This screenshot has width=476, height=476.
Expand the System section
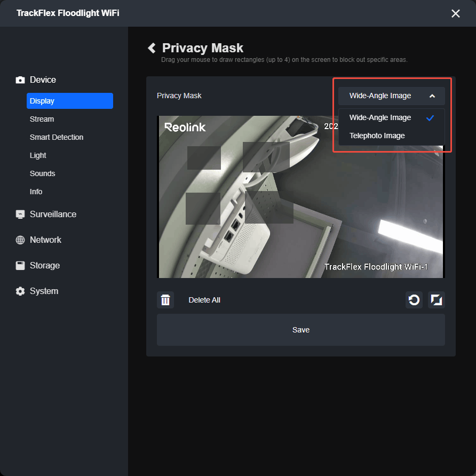tap(44, 291)
